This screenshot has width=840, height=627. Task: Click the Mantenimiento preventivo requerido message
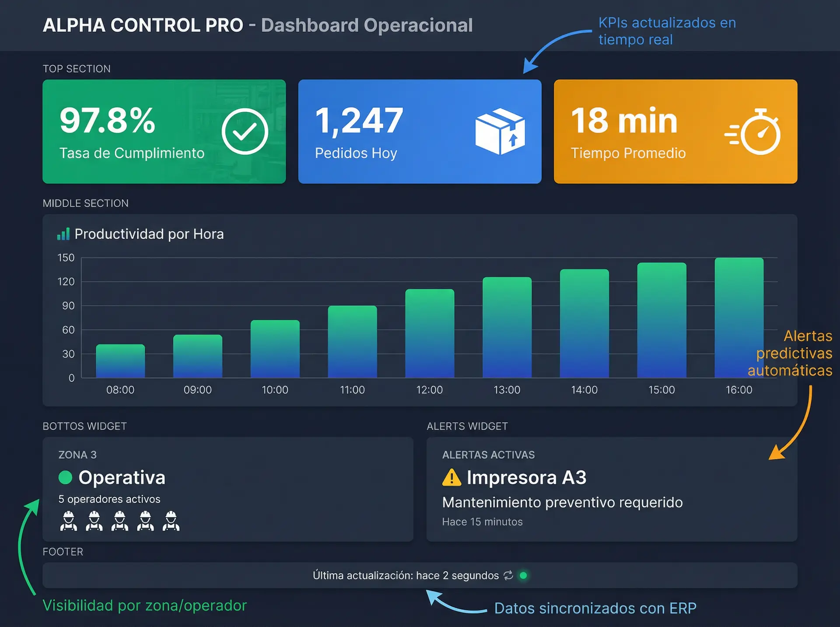[562, 502]
